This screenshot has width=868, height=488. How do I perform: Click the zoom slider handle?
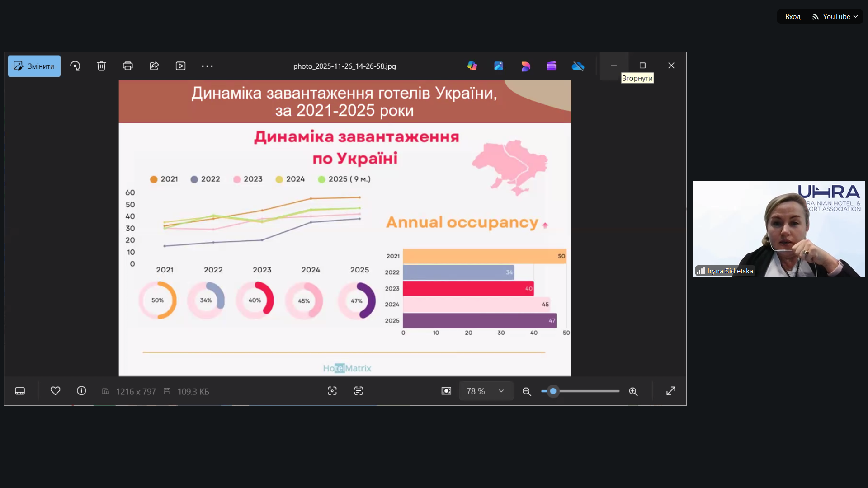(x=553, y=391)
